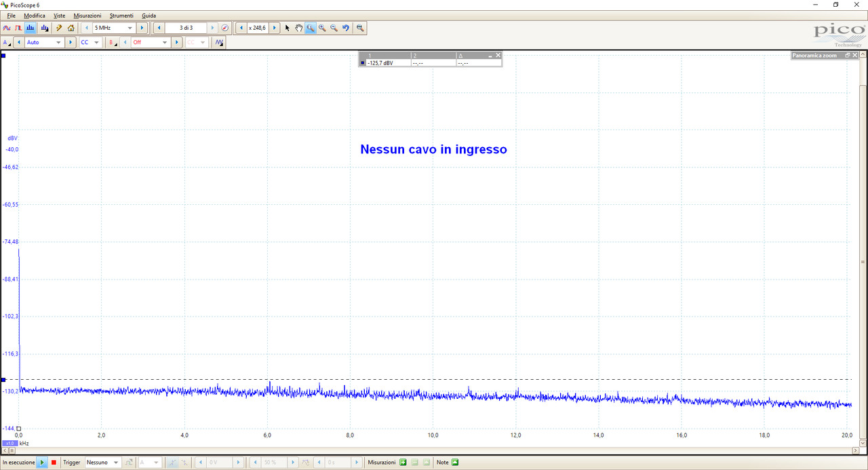Increase Channel B range arrow
The width and height of the screenshot is (868, 470).
tap(176, 42)
